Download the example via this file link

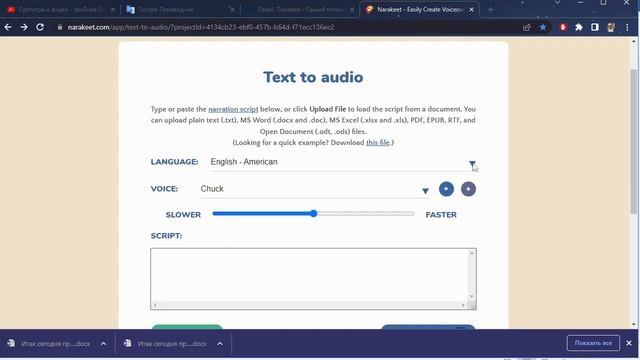tap(378, 142)
